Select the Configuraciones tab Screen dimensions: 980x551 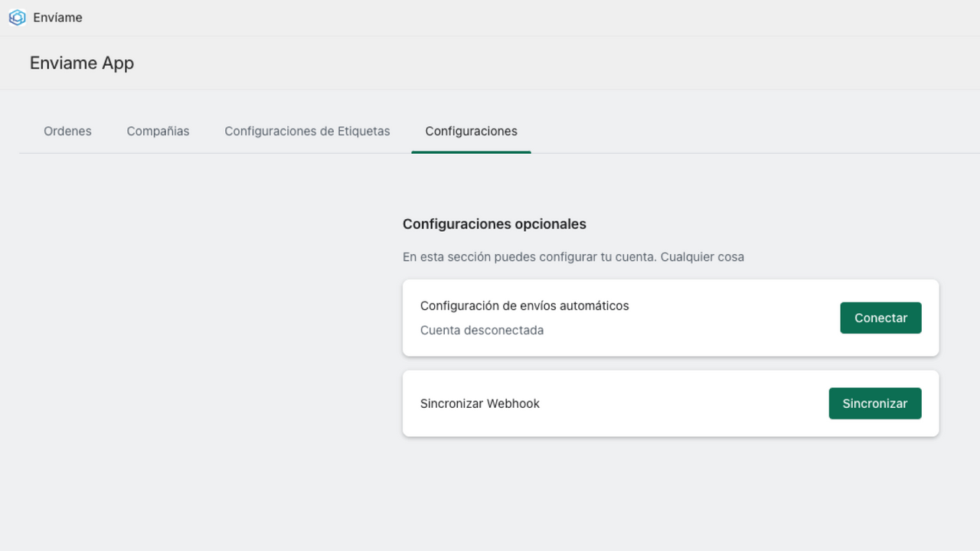coord(471,131)
